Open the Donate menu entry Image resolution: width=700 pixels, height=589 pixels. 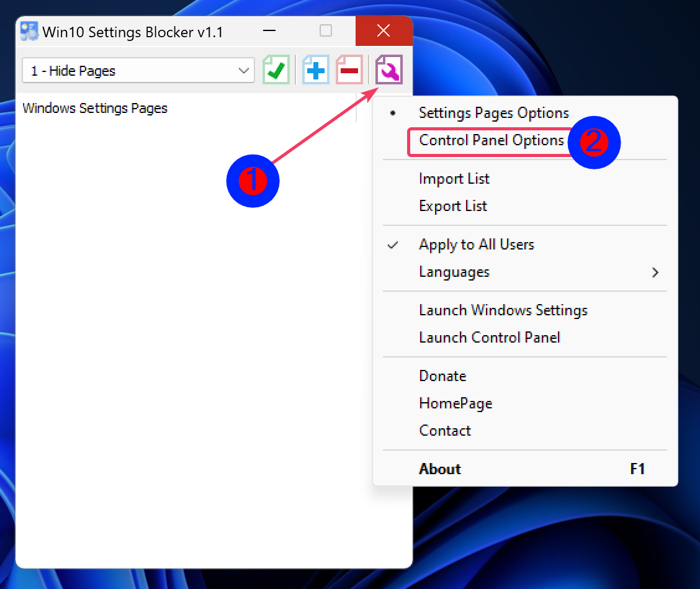[525, 375]
